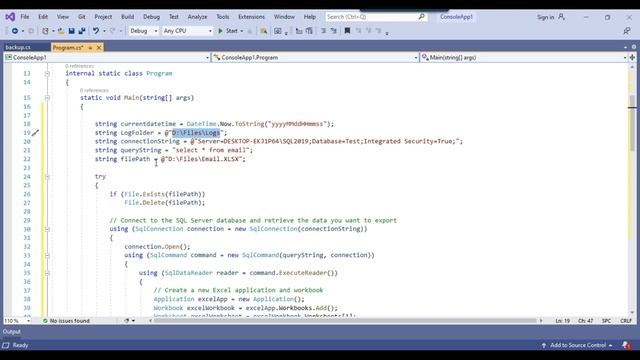
Task: Open the Test menu
Action: (174, 17)
